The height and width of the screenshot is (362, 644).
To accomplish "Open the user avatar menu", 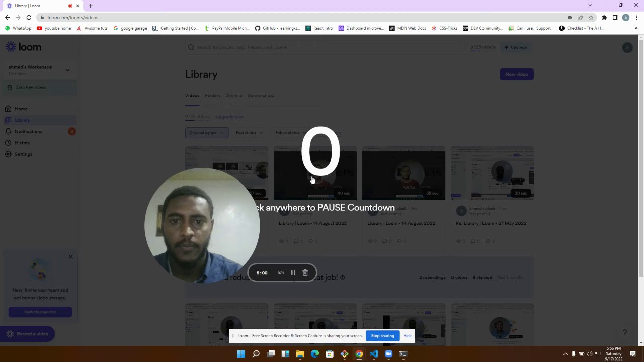I will click(627, 47).
